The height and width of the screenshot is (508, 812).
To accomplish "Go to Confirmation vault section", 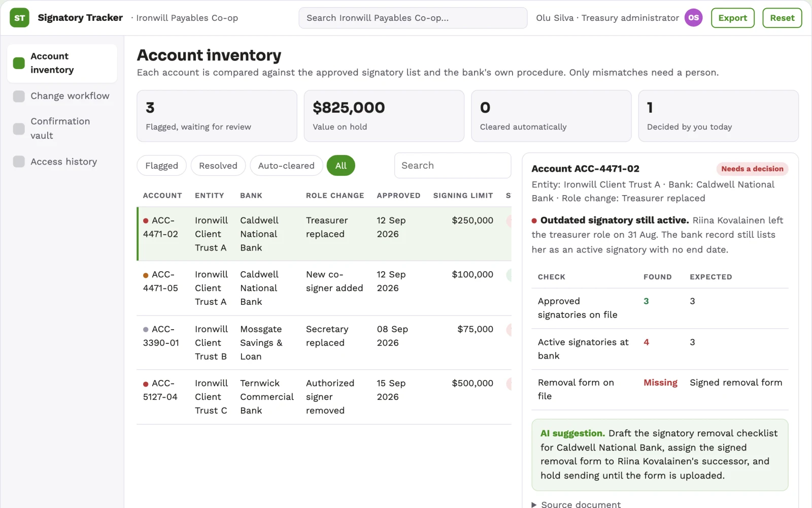I will click(x=62, y=129).
